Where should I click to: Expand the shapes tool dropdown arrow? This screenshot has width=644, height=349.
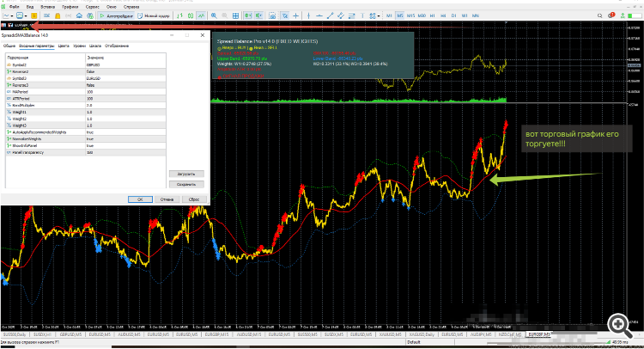379,16
